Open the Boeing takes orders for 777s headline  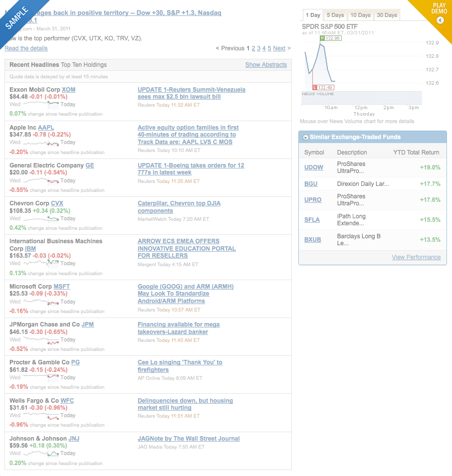[x=191, y=169]
